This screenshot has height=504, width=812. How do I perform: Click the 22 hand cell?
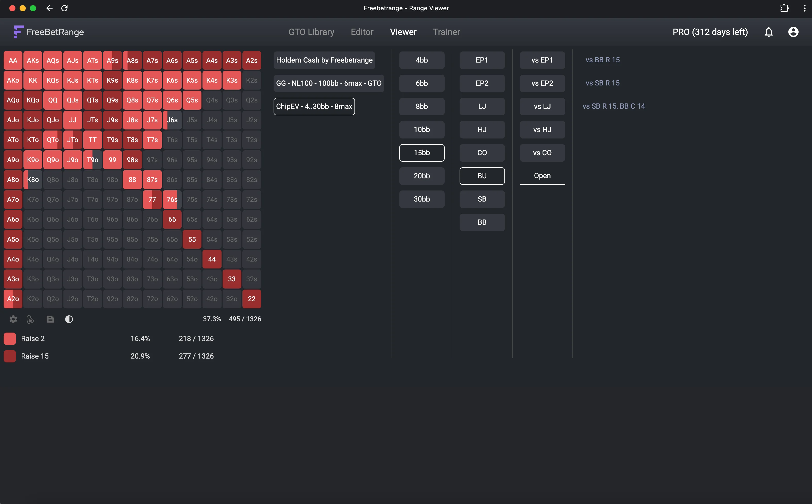(251, 299)
